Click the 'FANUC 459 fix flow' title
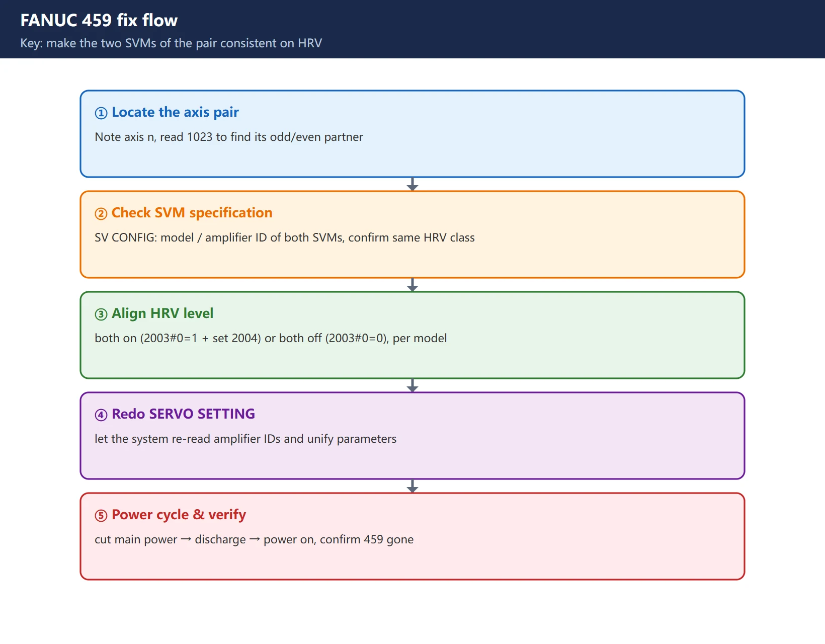Viewport: 825px width, 644px height. 99,20
